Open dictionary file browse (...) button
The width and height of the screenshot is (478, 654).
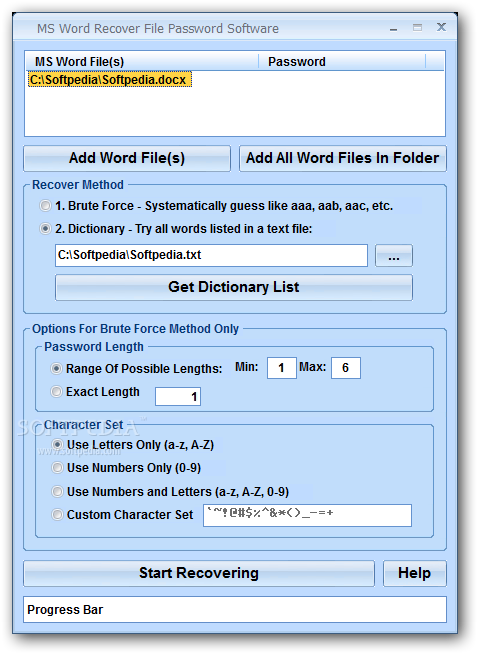click(394, 256)
